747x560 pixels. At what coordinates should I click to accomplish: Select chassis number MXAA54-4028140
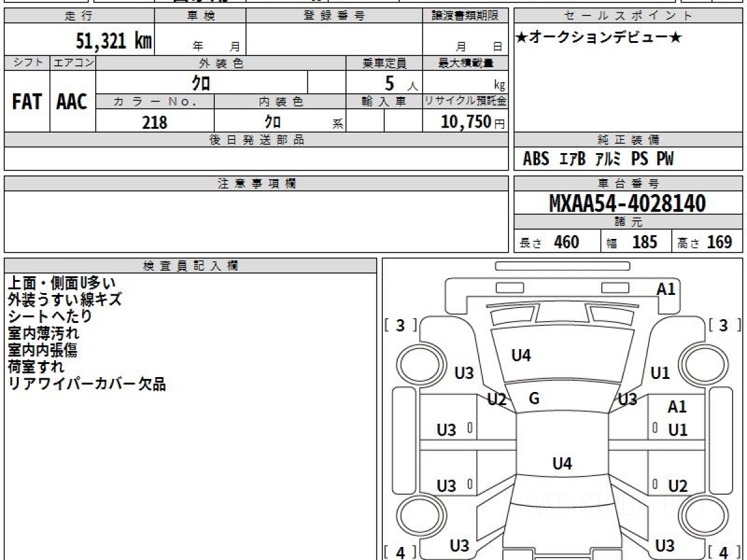[627, 203]
